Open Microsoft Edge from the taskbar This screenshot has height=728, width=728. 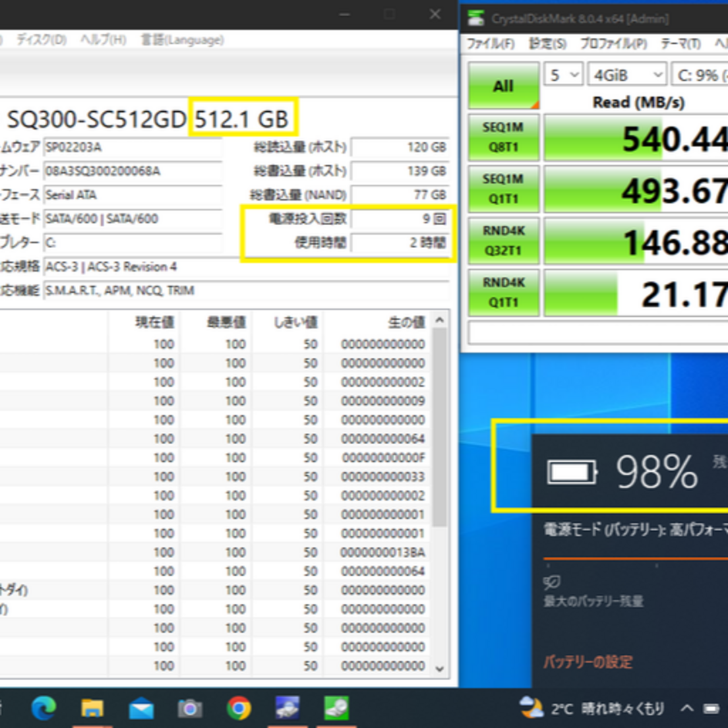(43, 708)
